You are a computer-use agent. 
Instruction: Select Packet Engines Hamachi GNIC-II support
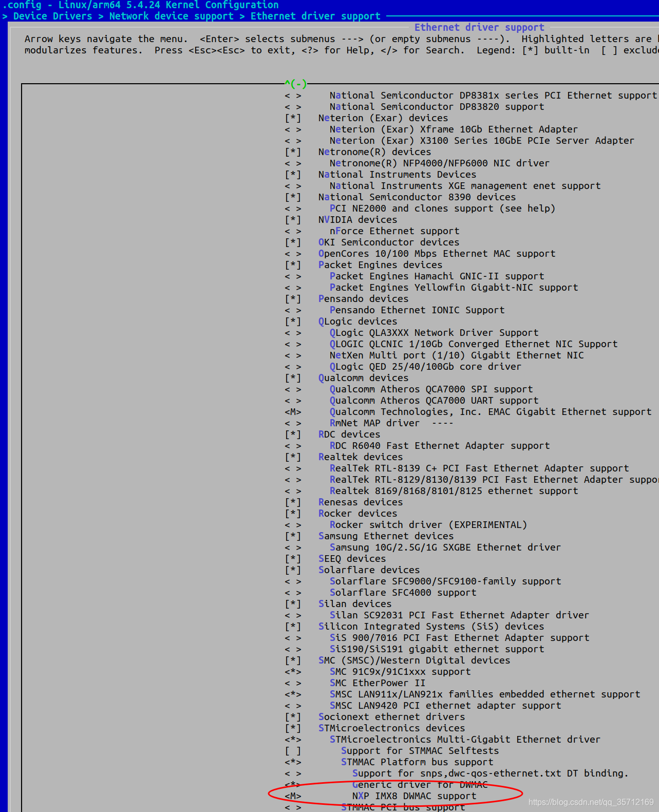click(437, 276)
